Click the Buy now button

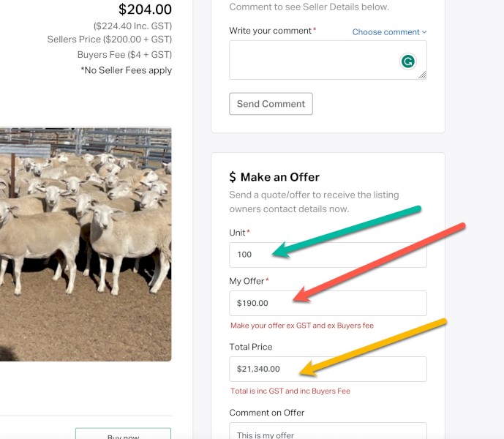[x=123, y=434]
